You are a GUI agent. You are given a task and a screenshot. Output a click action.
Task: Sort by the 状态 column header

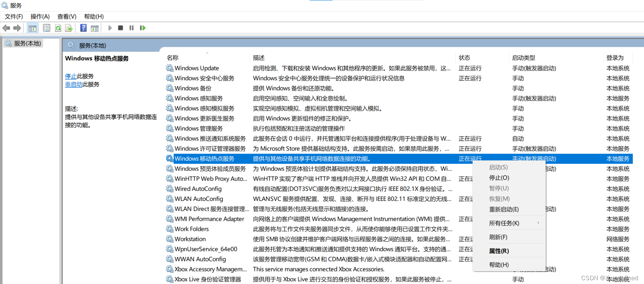465,58
